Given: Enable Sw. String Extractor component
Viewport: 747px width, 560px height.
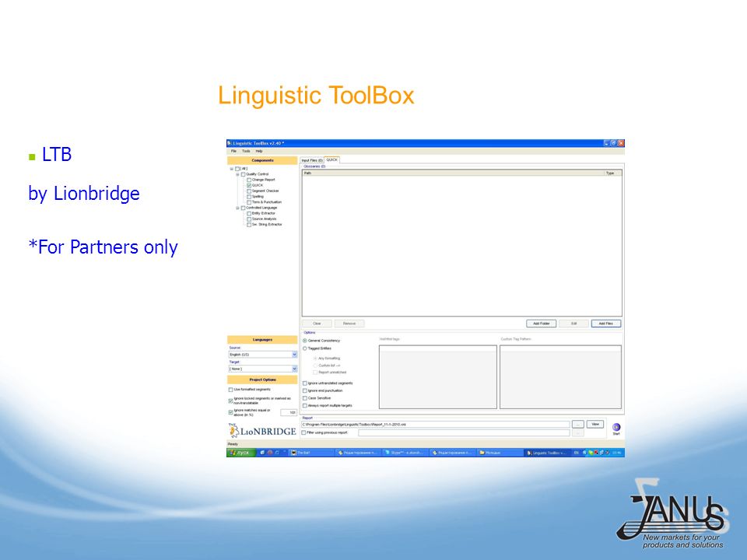Looking at the screenshot, I should click(249, 225).
